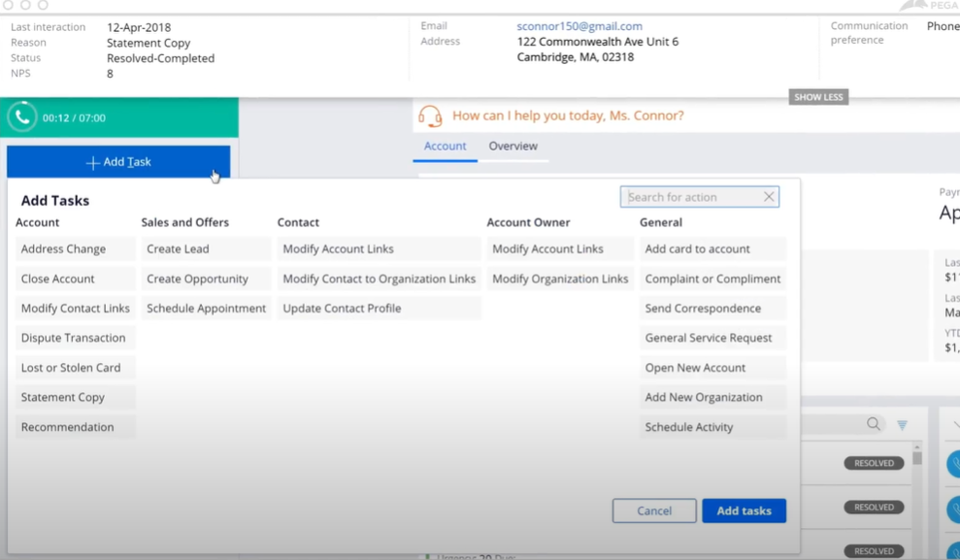Click the 'General' column heading

coord(661,222)
